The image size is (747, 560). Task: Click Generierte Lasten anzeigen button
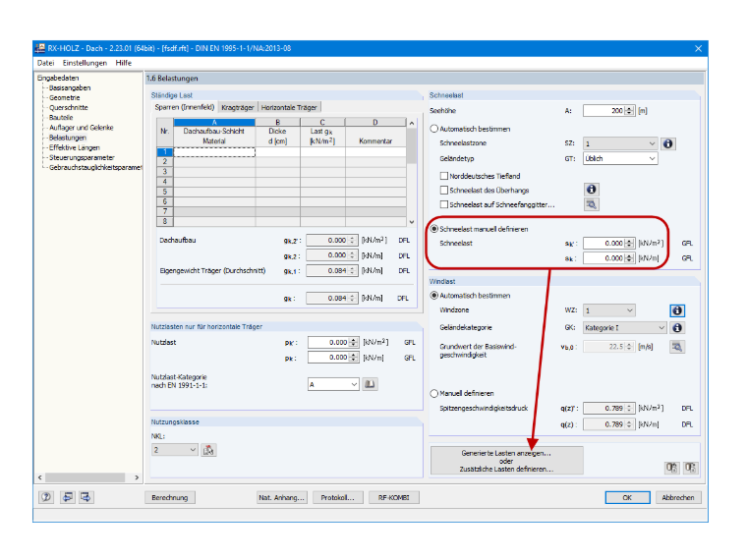[506, 461]
